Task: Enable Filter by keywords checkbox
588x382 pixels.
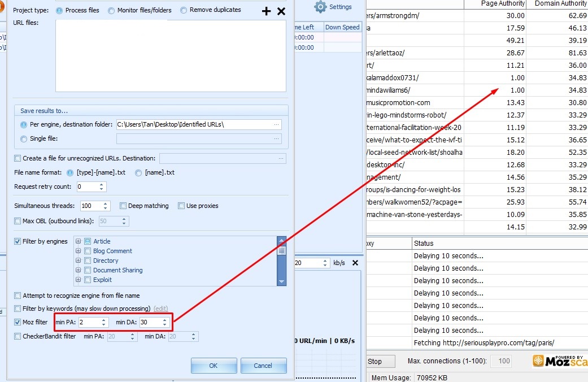Action: (18, 309)
